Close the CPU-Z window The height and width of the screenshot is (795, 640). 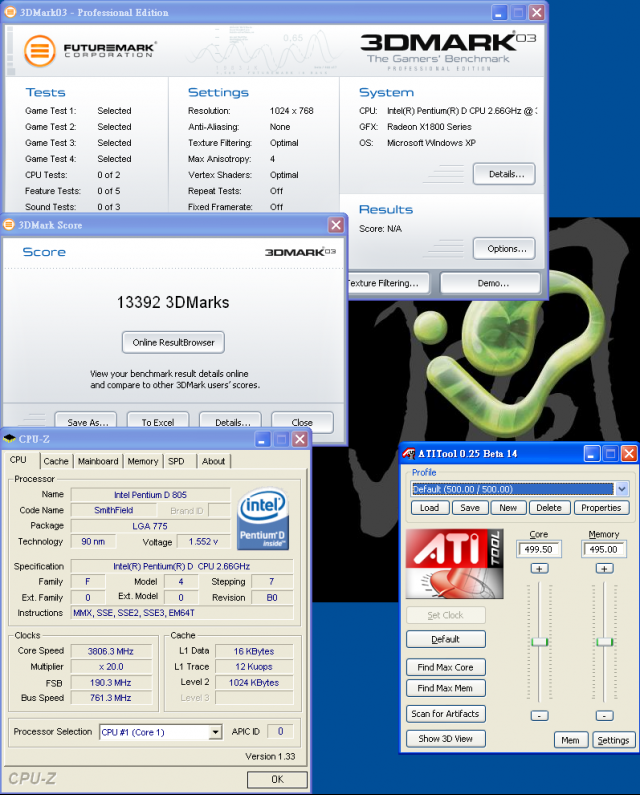click(x=300, y=439)
